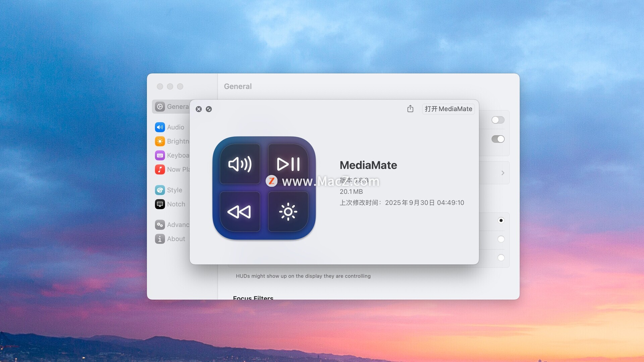Select the bottom radio button option

[x=501, y=258]
